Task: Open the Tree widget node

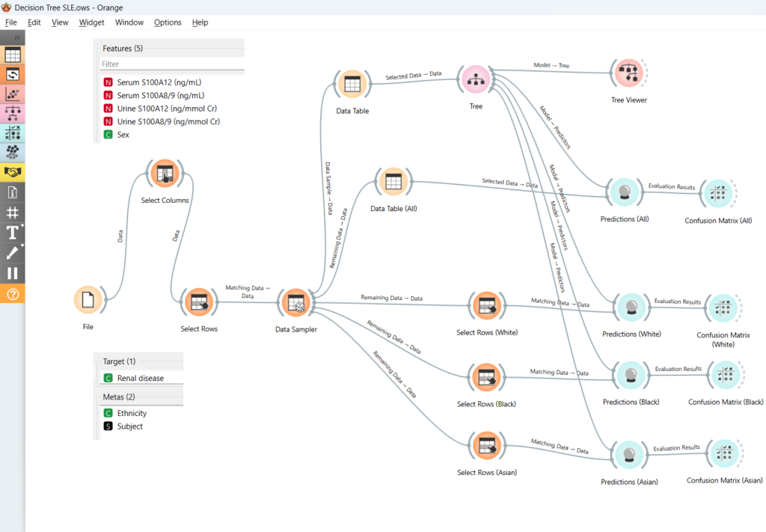Action: coord(476,79)
